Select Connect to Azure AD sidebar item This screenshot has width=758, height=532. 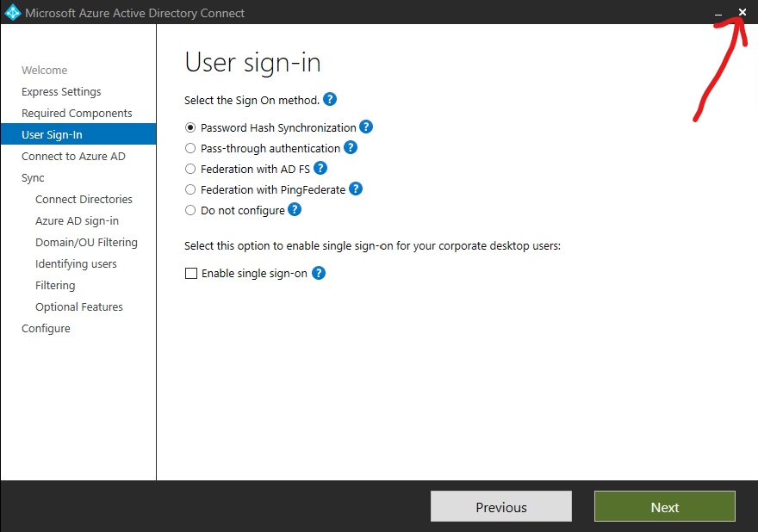pyautogui.click(x=73, y=156)
